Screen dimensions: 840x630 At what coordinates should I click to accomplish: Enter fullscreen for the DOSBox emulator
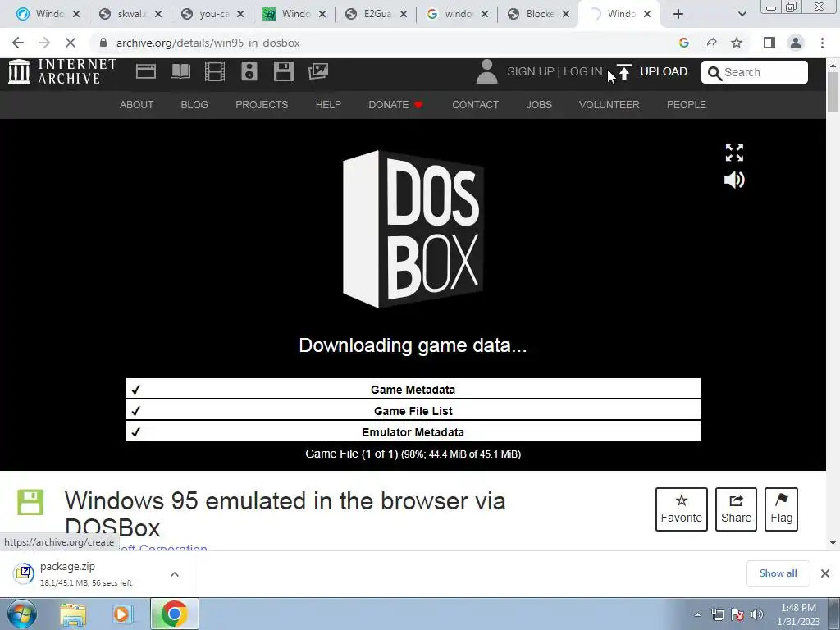coord(734,153)
